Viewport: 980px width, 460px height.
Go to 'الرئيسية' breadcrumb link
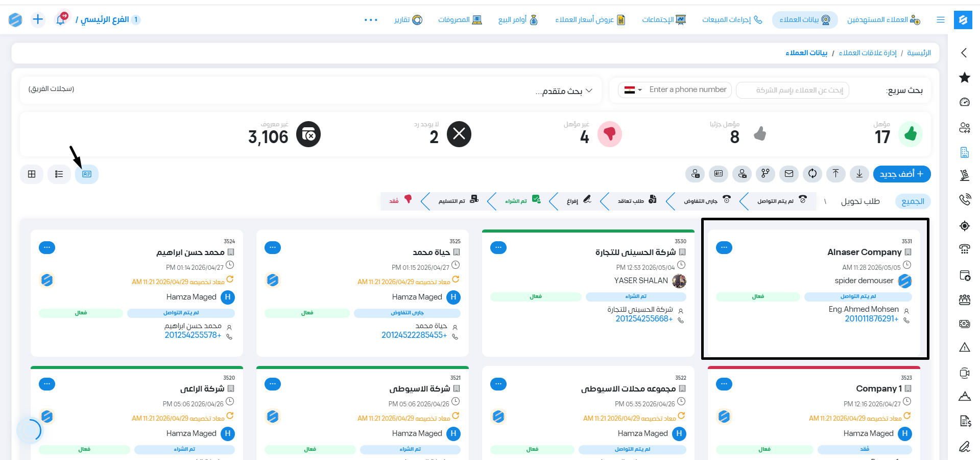(x=919, y=53)
